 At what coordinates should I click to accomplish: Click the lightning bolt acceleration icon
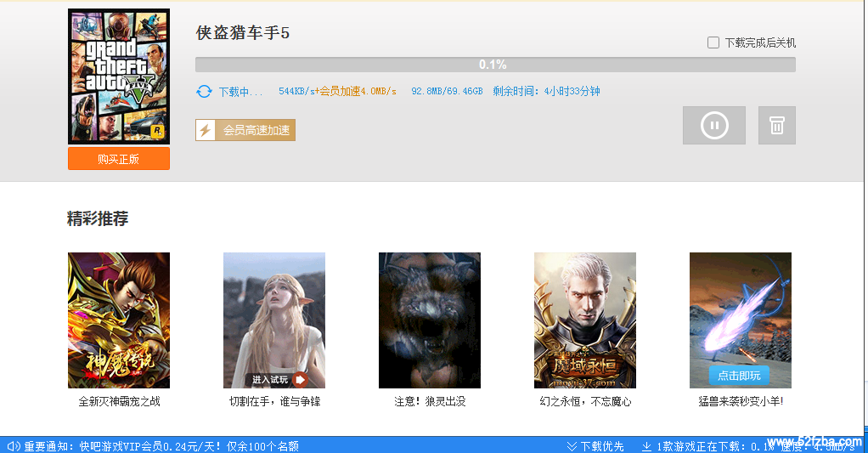point(206,130)
